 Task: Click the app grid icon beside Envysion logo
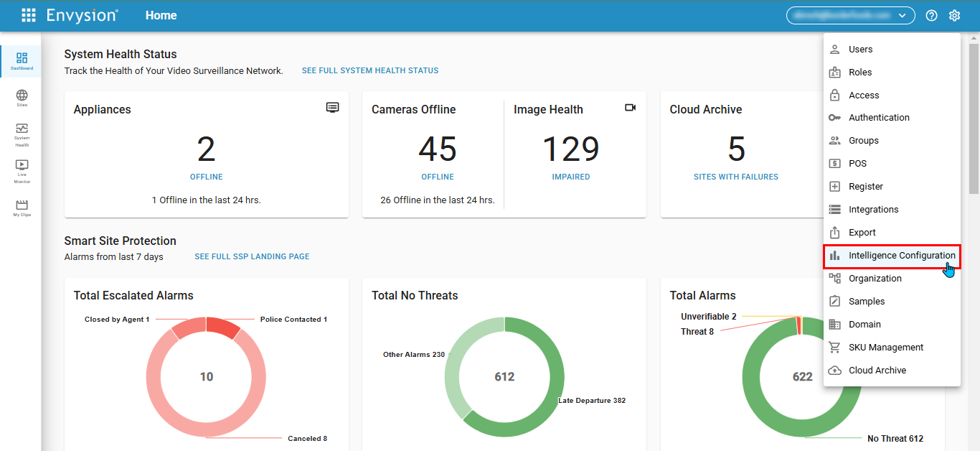coord(29,15)
